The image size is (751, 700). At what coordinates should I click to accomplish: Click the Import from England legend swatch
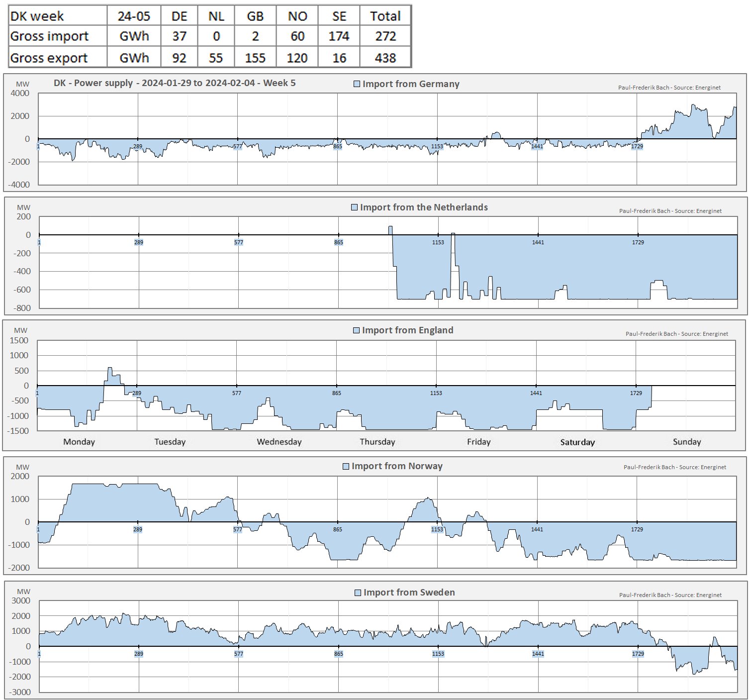356,330
